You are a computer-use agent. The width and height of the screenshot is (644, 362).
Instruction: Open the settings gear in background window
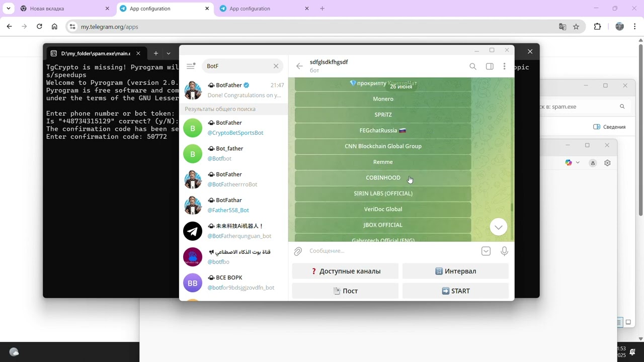607,163
